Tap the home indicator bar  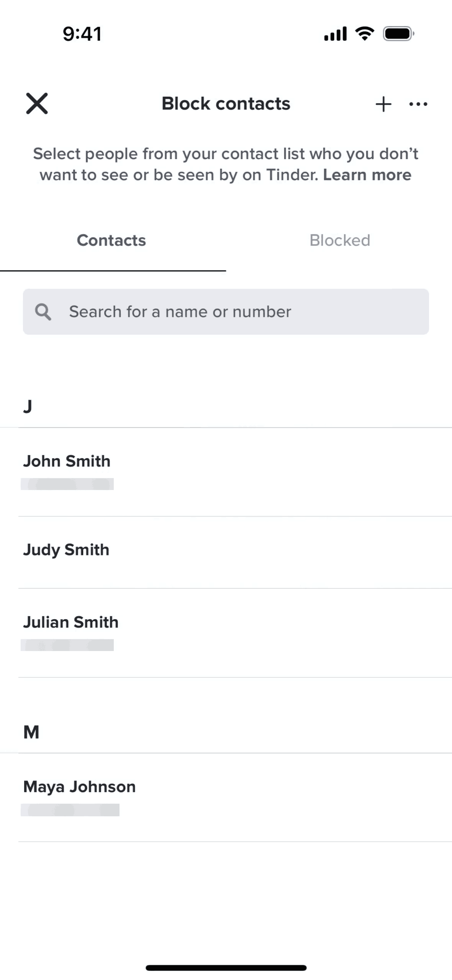pos(226,968)
